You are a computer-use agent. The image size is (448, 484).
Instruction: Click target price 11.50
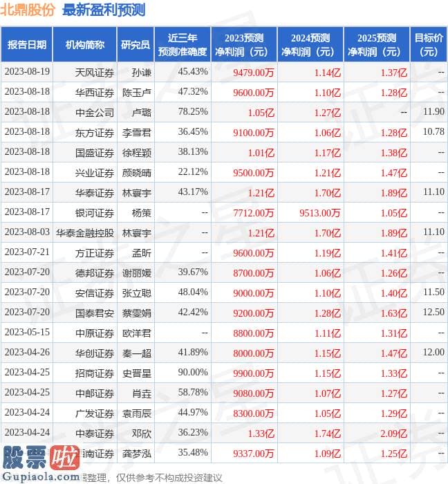pyautogui.click(x=433, y=292)
